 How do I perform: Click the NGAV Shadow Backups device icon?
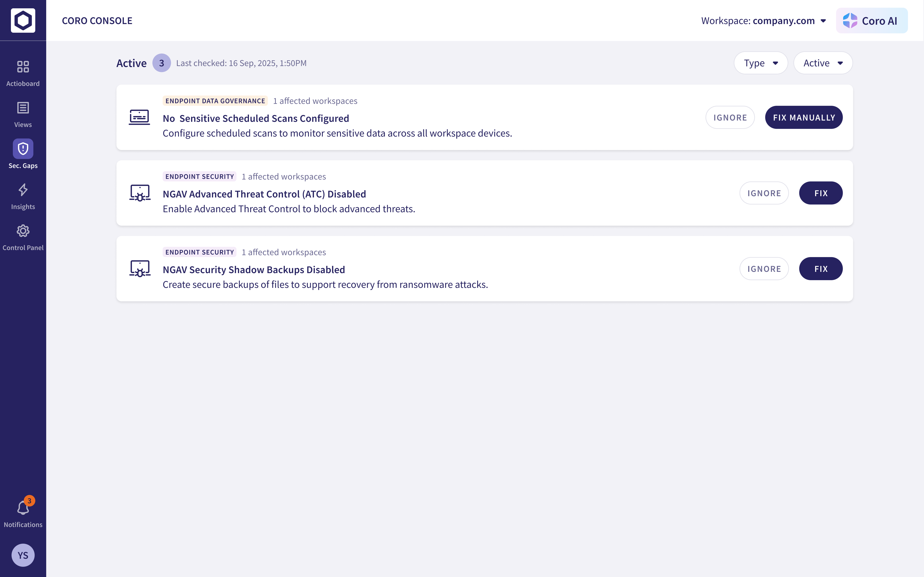click(140, 269)
